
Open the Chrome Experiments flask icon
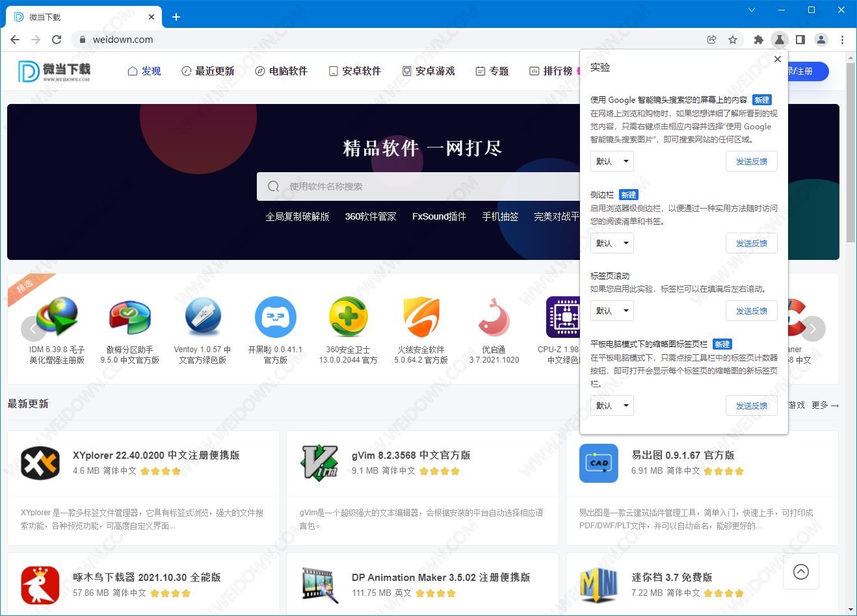coord(779,40)
